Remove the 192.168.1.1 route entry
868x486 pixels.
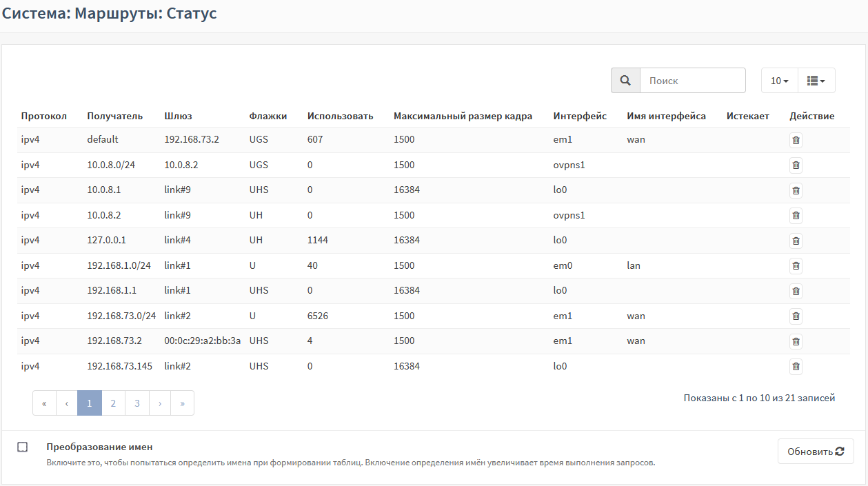click(x=796, y=291)
